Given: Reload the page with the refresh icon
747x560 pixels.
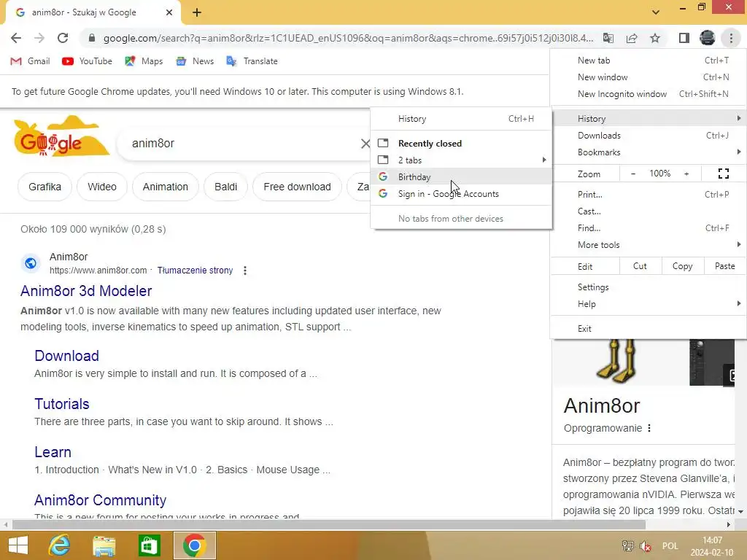Looking at the screenshot, I should tap(63, 38).
